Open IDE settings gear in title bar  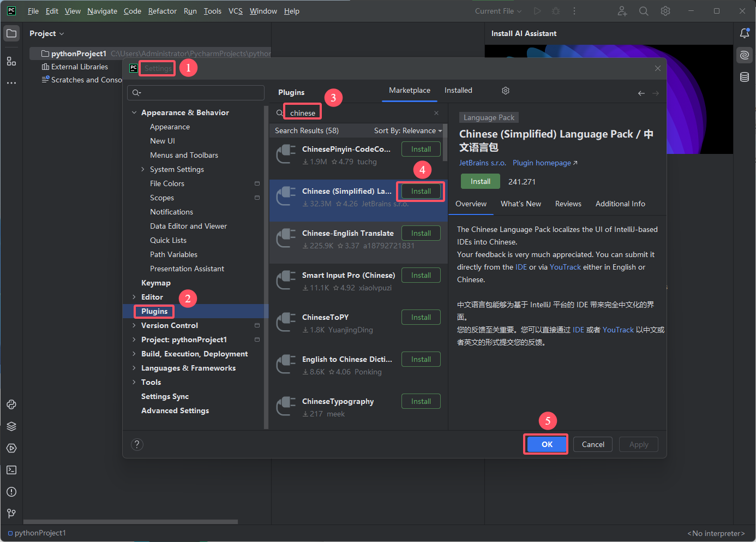coord(665,11)
